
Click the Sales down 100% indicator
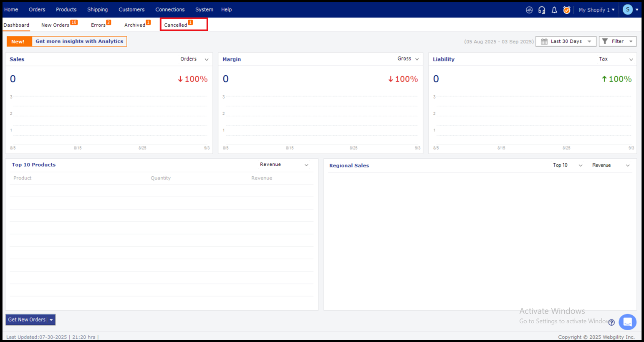click(x=192, y=79)
